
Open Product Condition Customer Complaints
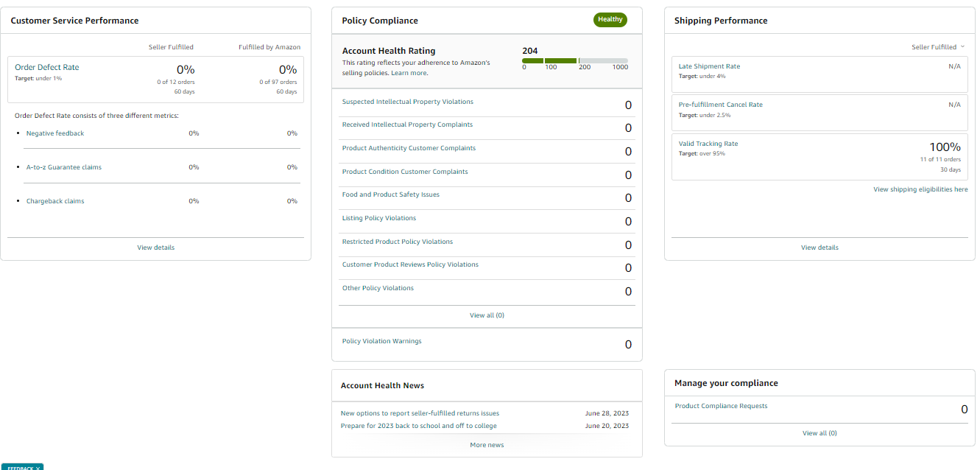pos(405,172)
